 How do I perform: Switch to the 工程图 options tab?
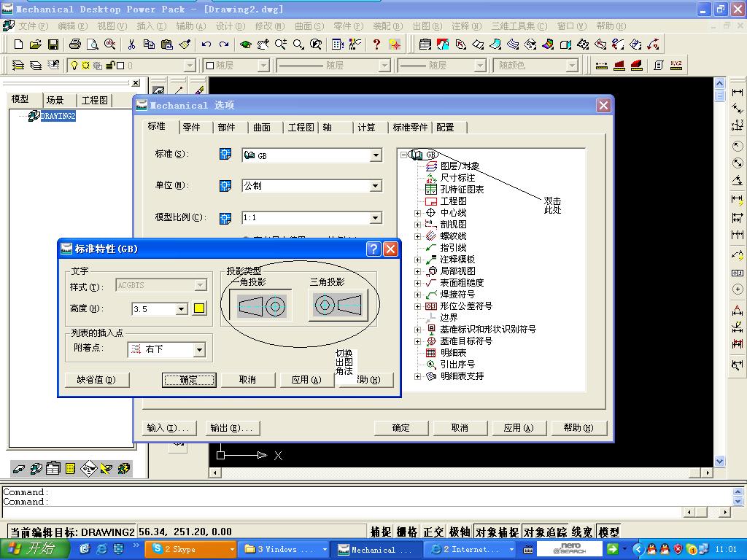(301, 127)
